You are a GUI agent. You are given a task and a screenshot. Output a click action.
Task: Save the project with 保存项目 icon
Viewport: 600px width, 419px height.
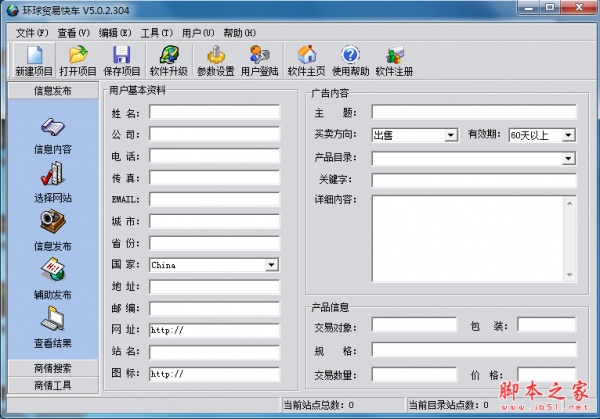122,60
